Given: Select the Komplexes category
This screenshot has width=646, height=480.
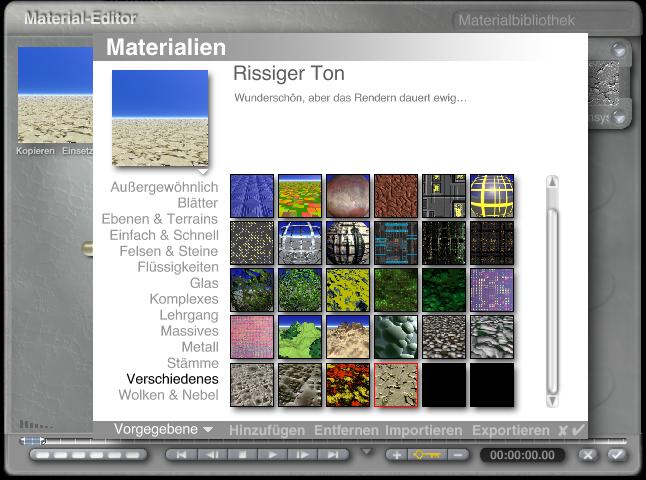Looking at the screenshot, I should click(x=184, y=299).
